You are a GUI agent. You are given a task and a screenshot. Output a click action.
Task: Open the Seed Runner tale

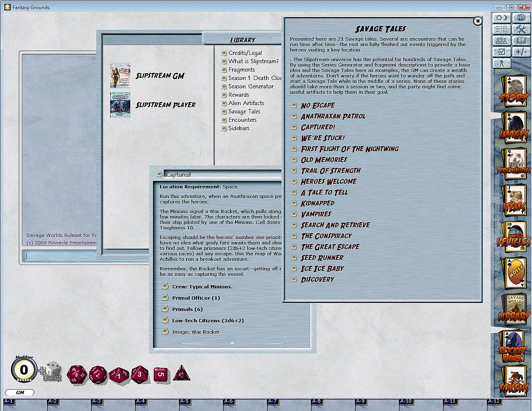322,257
